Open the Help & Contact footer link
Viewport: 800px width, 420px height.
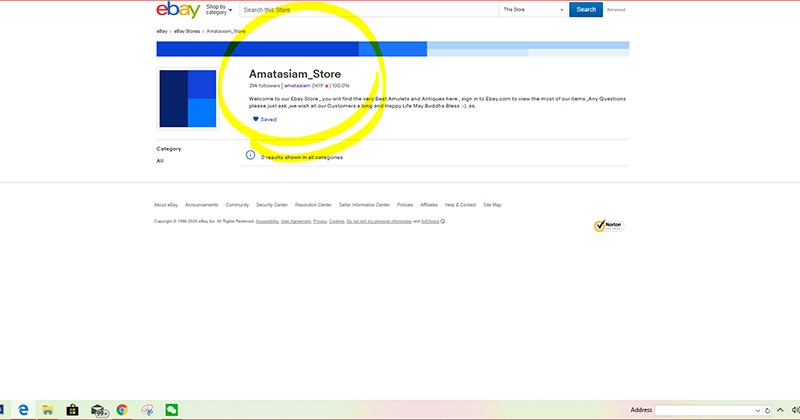[460, 205]
